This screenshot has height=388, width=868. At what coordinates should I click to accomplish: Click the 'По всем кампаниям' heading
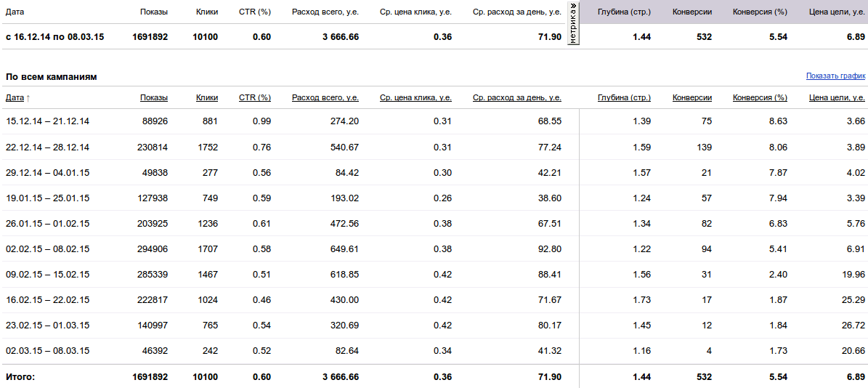point(52,77)
